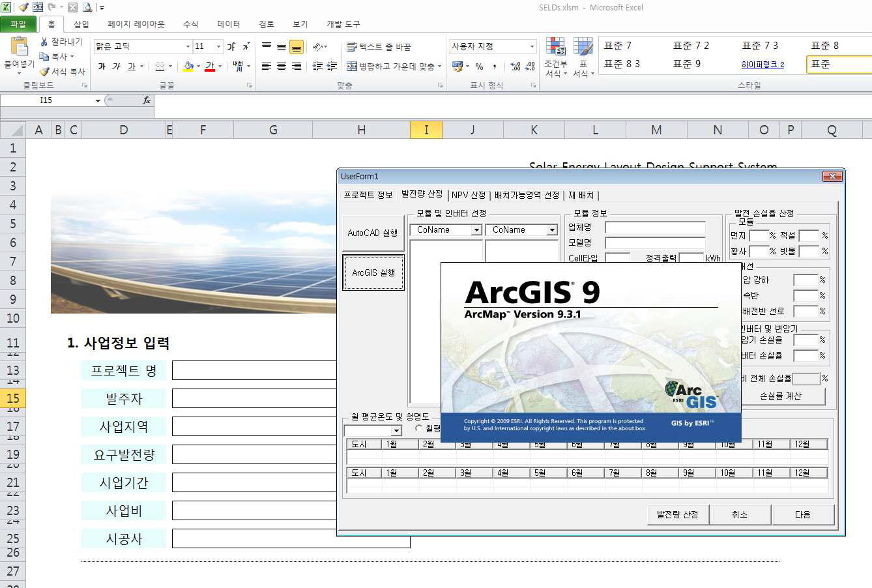
Task: Open Conditional Formatting (조건부 서식)
Action: (x=556, y=57)
